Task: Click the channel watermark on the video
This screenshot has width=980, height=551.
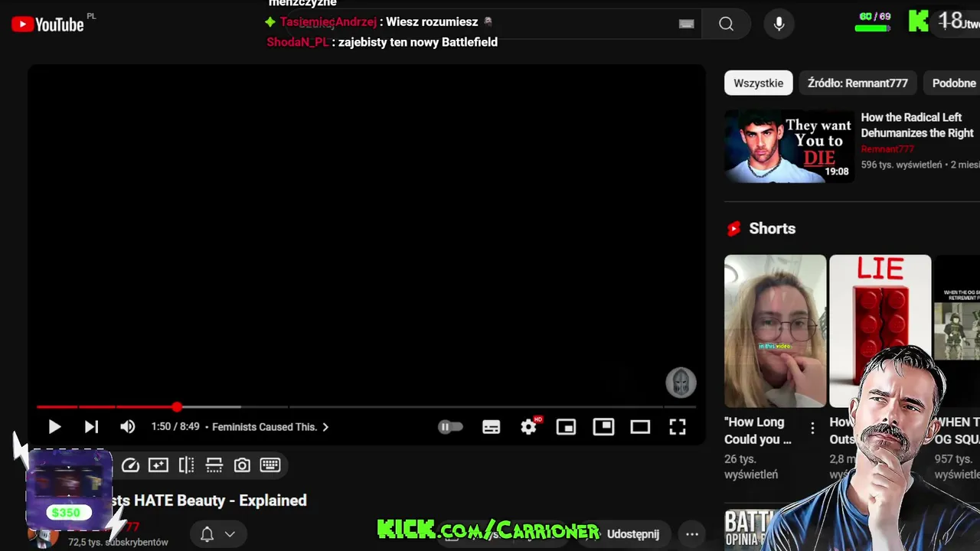Action: click(x=681, y=383)
